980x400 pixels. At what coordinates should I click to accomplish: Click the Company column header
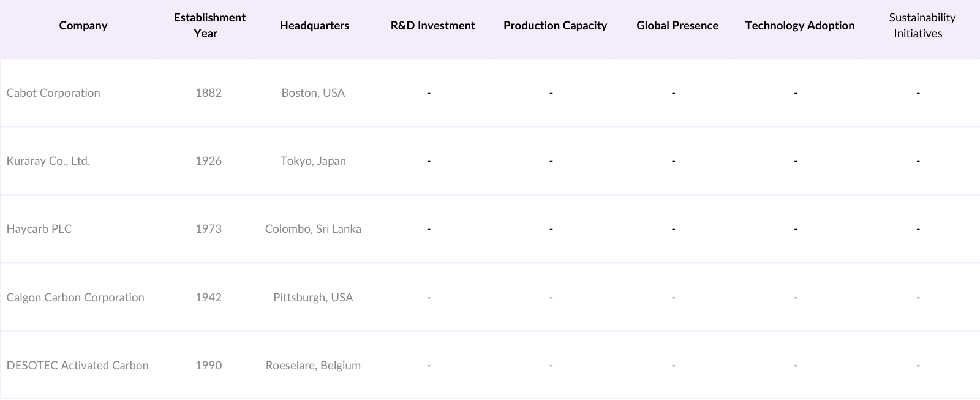click(x=83, y=25)
